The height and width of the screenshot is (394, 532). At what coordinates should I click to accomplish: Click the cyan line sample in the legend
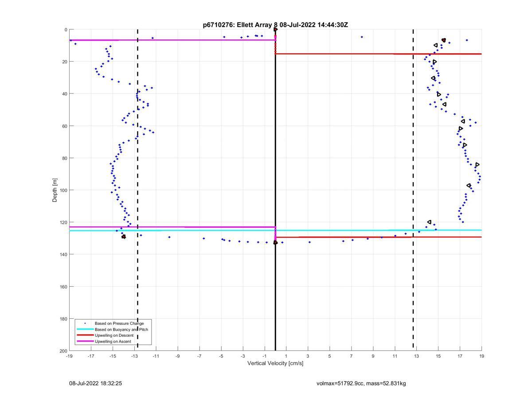click(x=85, y=329)
